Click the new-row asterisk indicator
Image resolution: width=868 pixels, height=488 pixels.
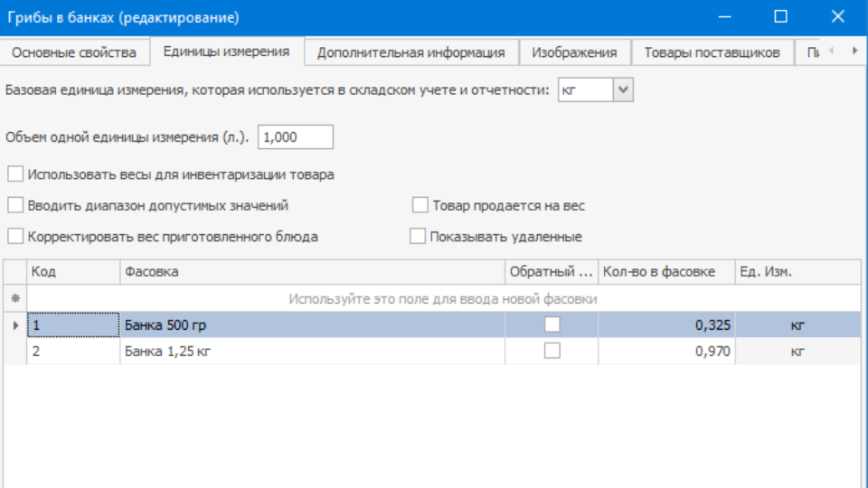coord(15,299)
